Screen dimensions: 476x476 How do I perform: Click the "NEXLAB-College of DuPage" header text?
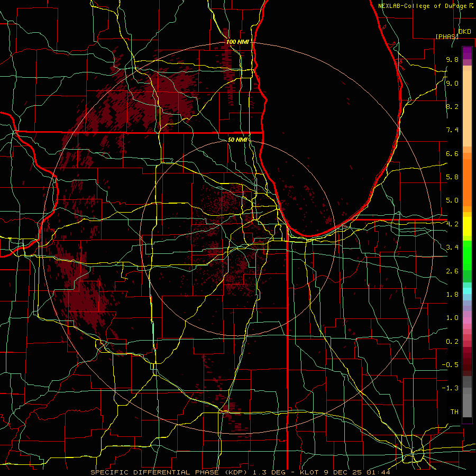point(424,6)
